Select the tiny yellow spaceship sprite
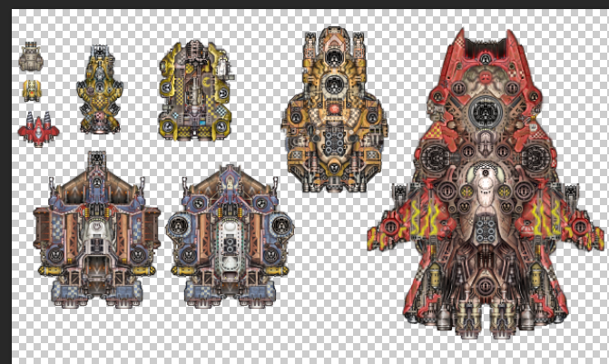Image resolution: width=609 pixels, height=364 pixels. click(32, 89)
